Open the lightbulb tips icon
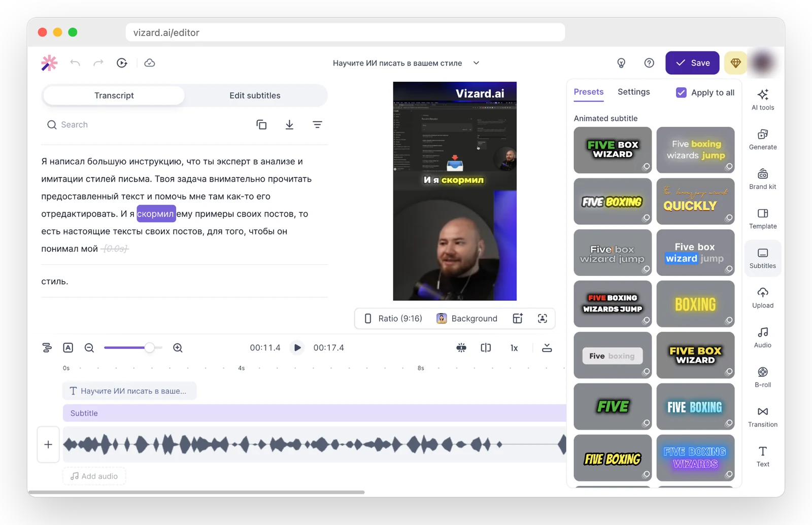This screenshot has width=812, height=525. click(621, 63)
